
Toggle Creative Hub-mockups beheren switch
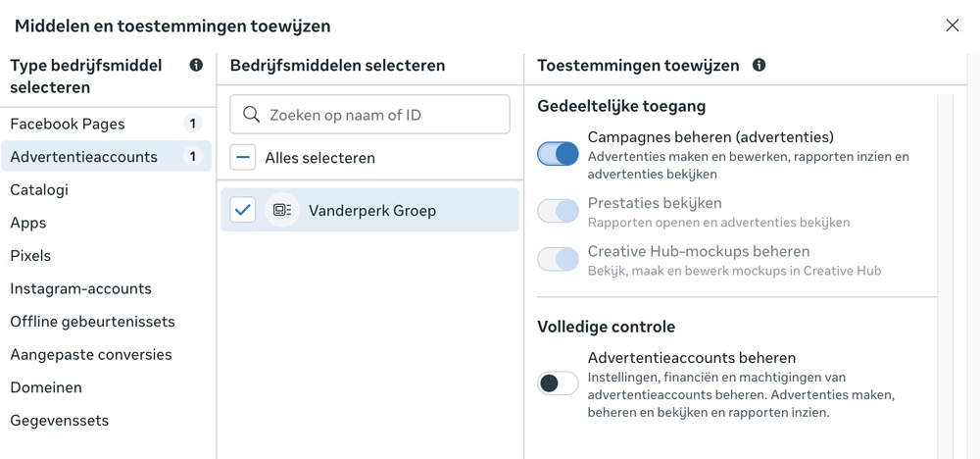coord(558,259)
